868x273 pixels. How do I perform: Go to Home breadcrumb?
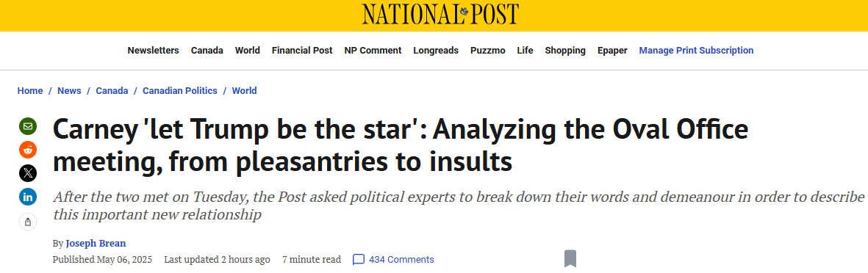click(x=30, y=90)
